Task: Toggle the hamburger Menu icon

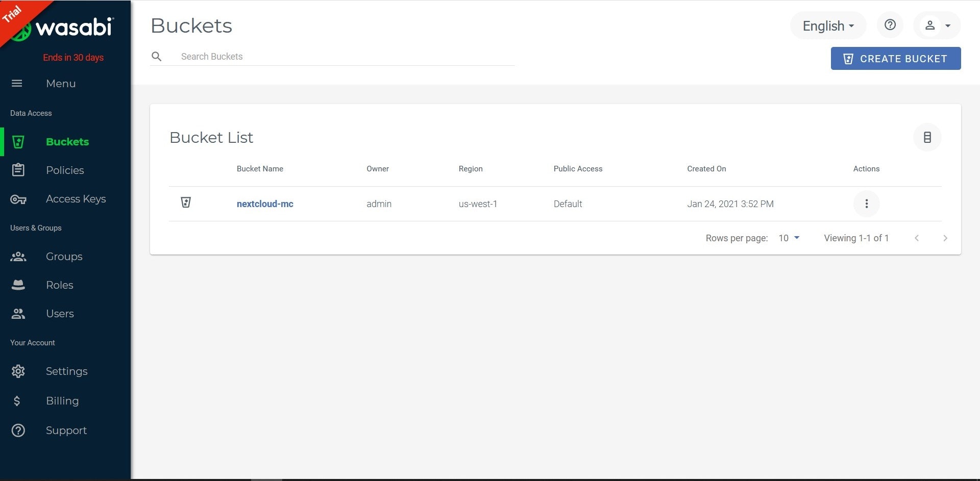Action: pyautogui.click(x=17, y=83)
